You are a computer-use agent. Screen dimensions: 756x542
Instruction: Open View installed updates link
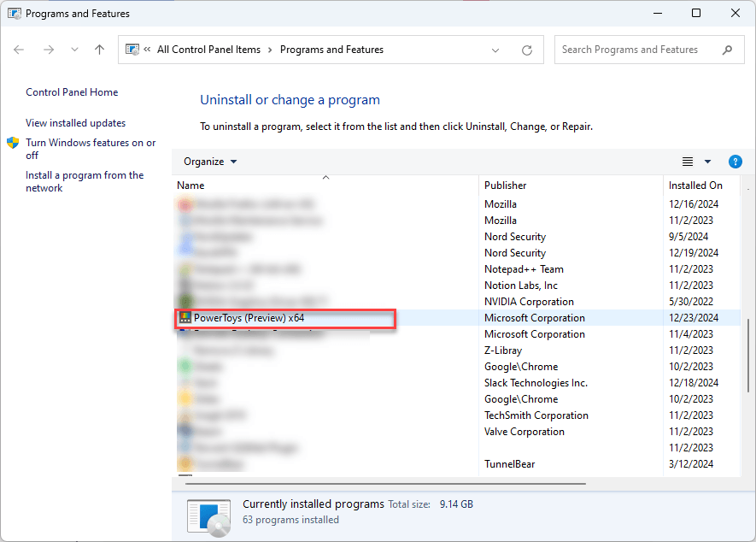[x=75, y=123]
